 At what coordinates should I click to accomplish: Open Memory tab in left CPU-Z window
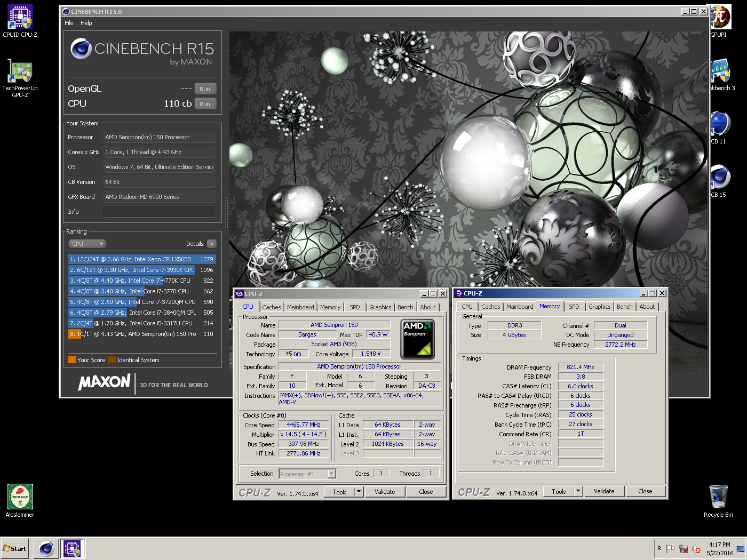pyautogui.click(x=330, y=307)
